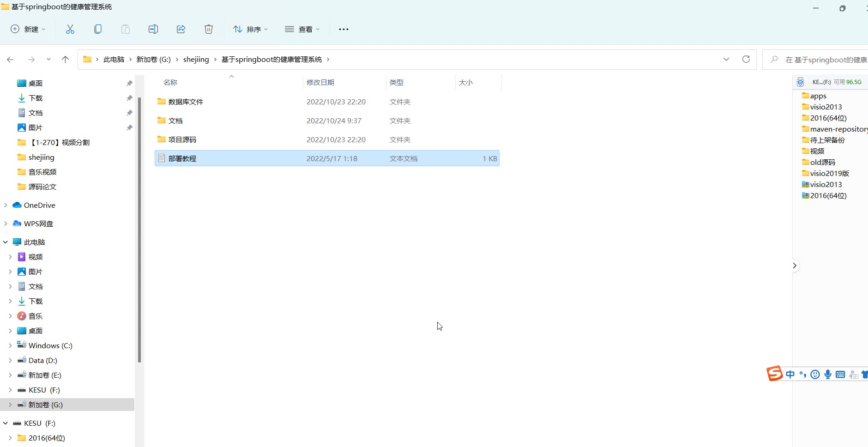Open the three-dots more options menu

[344, 29]
